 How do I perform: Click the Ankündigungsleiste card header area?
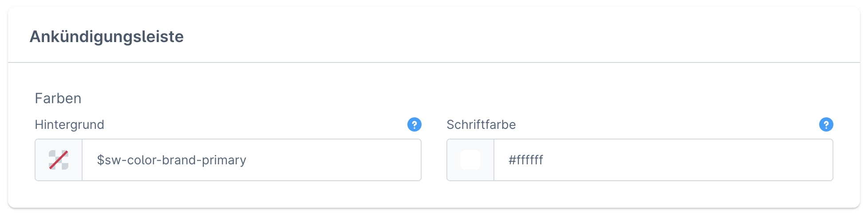click(x=488, y=35)
